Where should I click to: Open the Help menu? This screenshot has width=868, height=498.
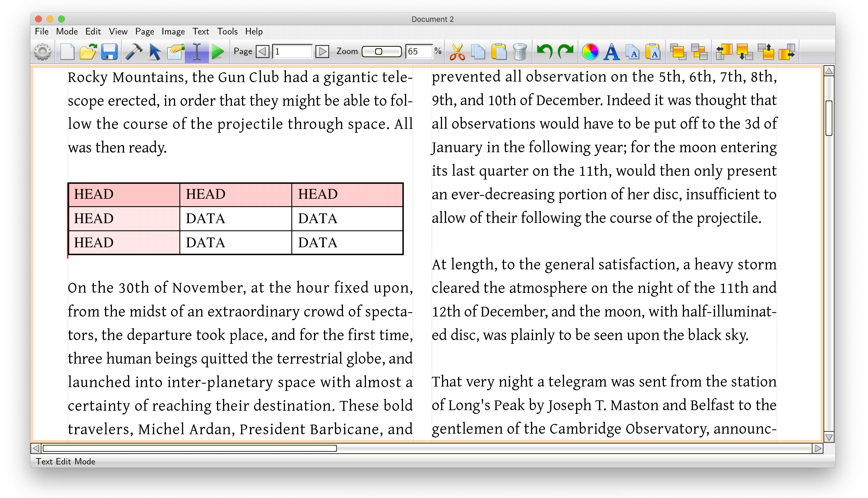click(x=254, y=32)
